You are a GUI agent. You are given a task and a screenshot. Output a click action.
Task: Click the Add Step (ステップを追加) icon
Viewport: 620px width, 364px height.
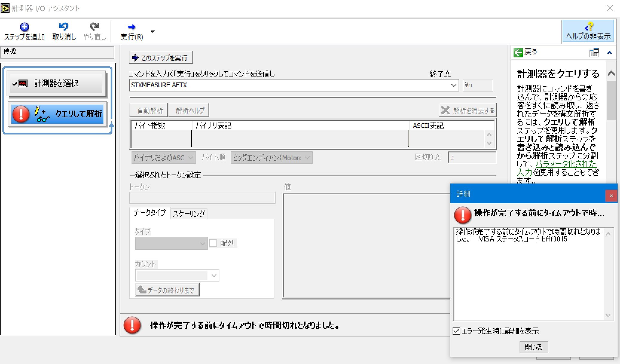tap(24, 27)
